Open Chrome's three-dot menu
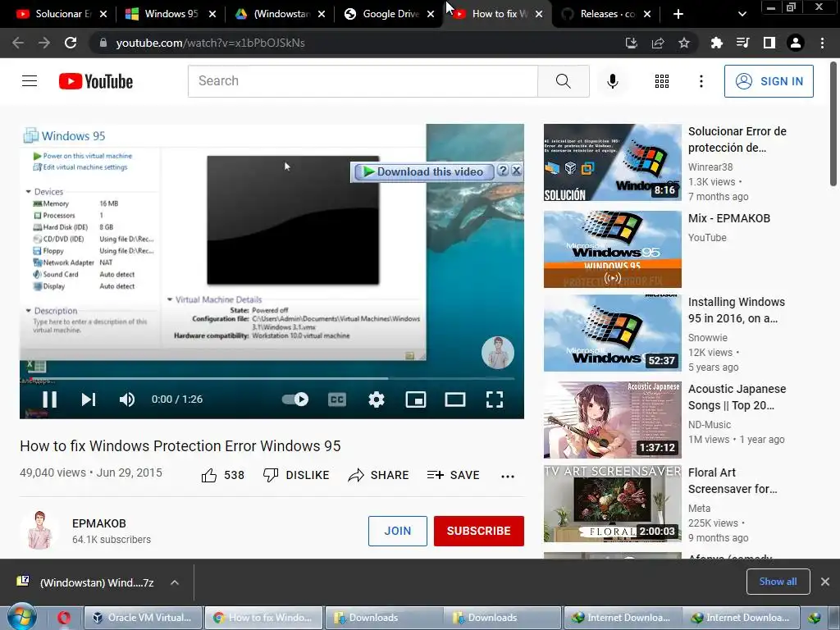Image resolution: width=840 pixels, height=630 pixels. (822, 43)
